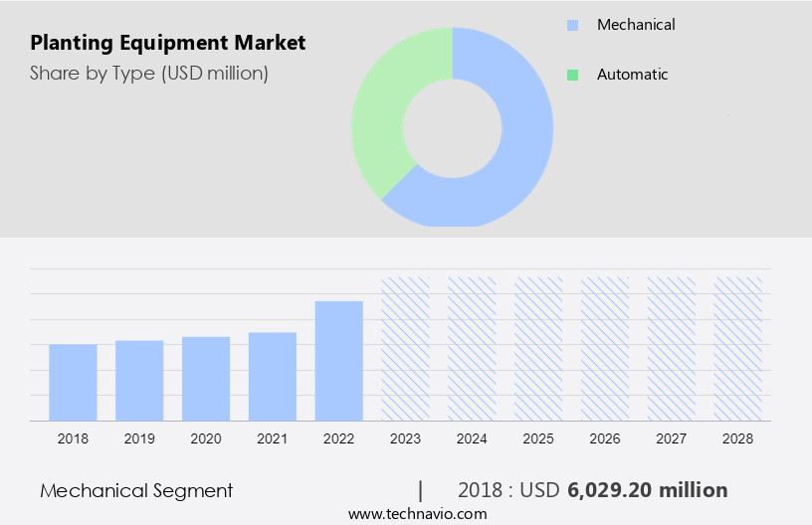
Task: Click the blue Mechanical legend swatch
Action: pyautogui.click(x=572, y=25)
